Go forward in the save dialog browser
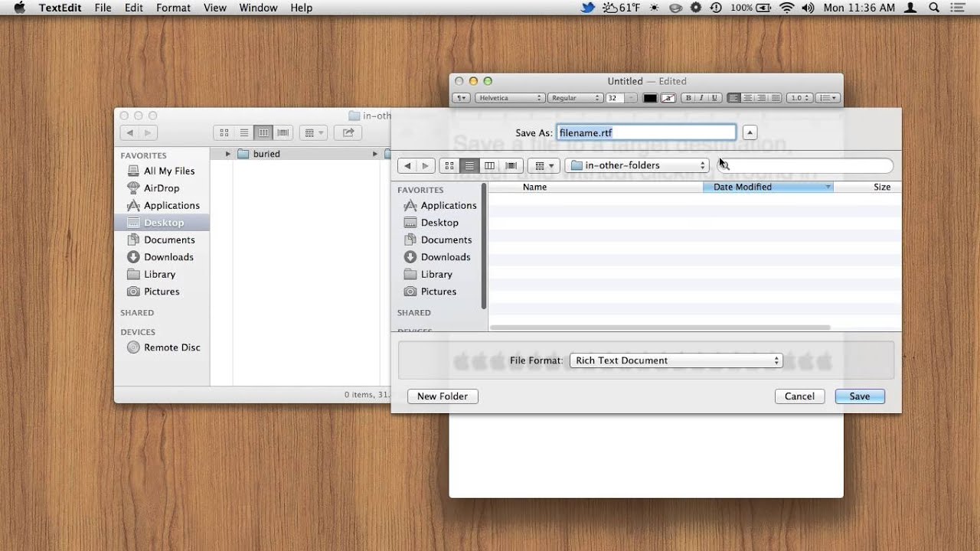This screenshot has height=551, width=980. coord(426,165)
